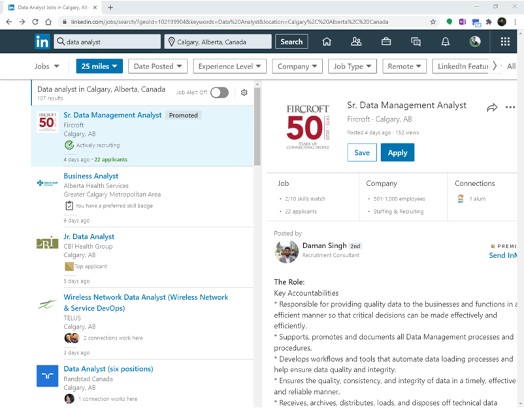Screen dimensions: 524x420
Task: Focus the Calgary location search field
Action: pyautogui.click(x=218, y=42)
